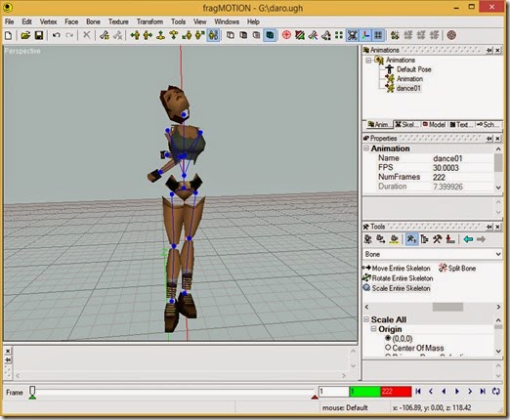510x420 pixels.
Task: Click the round target icon at toolbar end
Action: pyautogui.click(x=451, y=35)
